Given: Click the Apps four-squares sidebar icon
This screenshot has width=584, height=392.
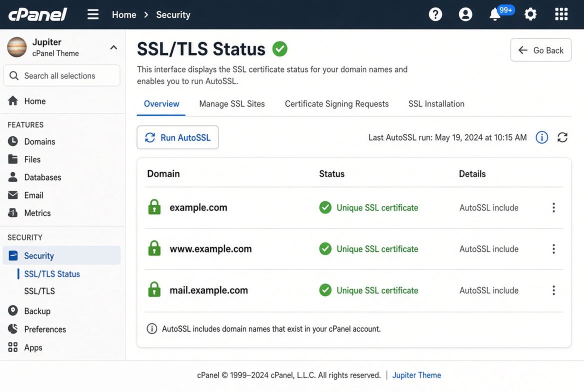Looking at the screenshot, I should pyautogui.click(x=13, y=347).
